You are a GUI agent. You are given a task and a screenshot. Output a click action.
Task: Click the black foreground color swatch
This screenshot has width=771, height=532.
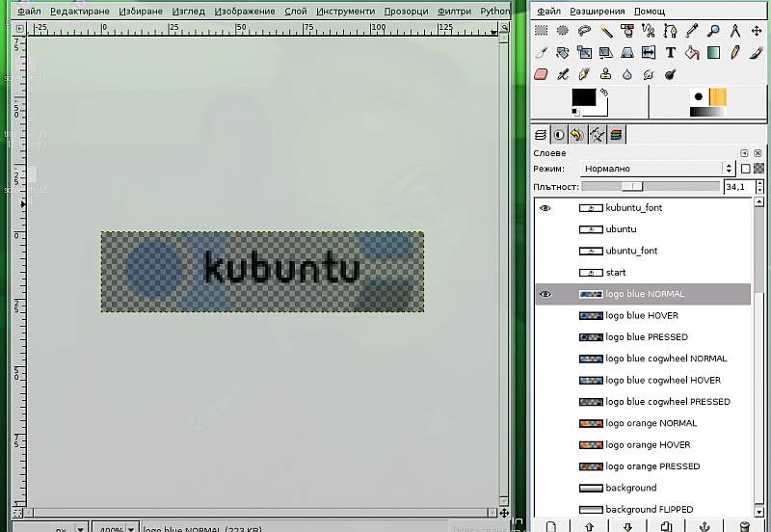(584, 97)
